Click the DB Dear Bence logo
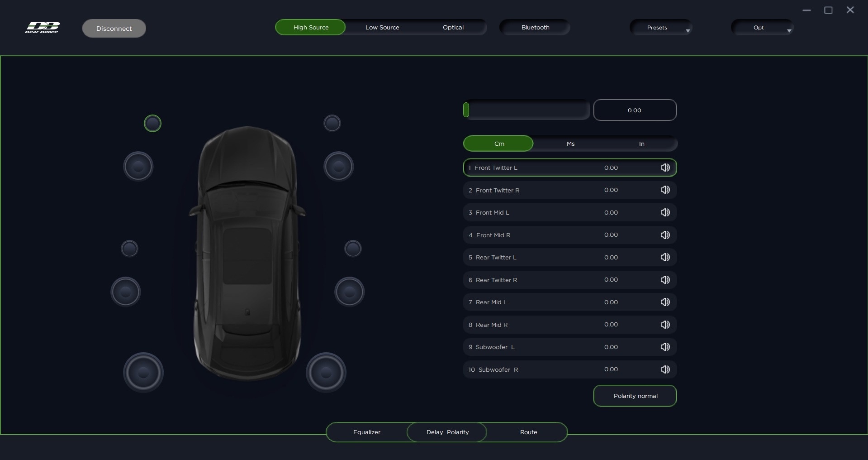The width and height of the screenshot is (868, 460). click(42, 28)
